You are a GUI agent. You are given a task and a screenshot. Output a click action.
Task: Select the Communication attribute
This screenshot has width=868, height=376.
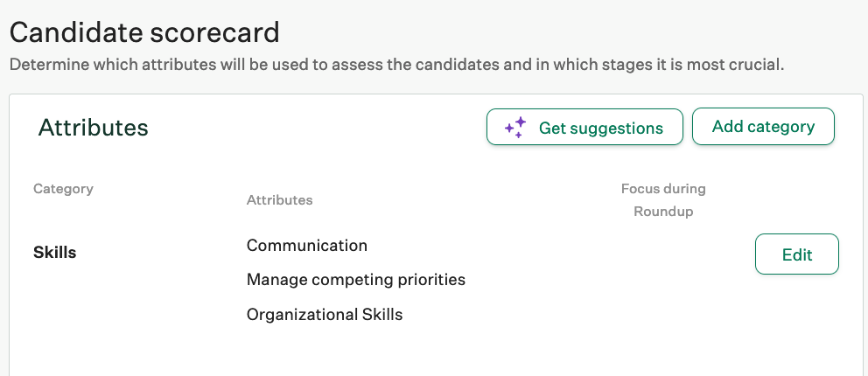click(x=306, y=246)
